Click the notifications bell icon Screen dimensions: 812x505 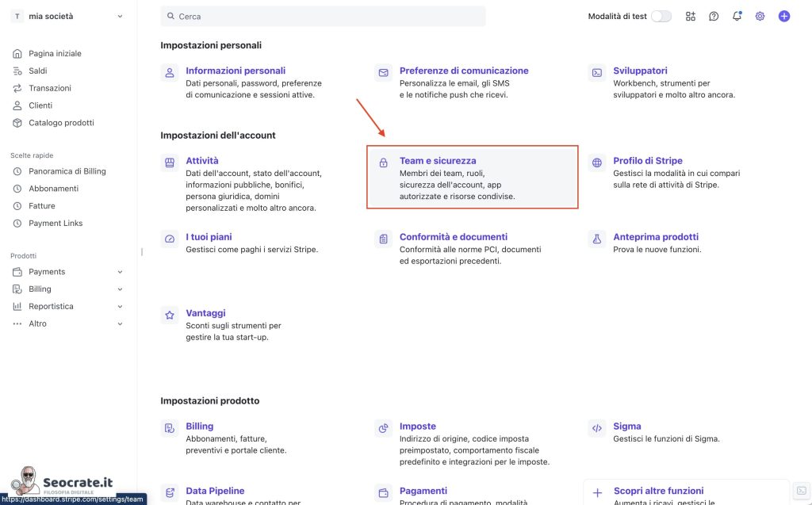(737, 16)
